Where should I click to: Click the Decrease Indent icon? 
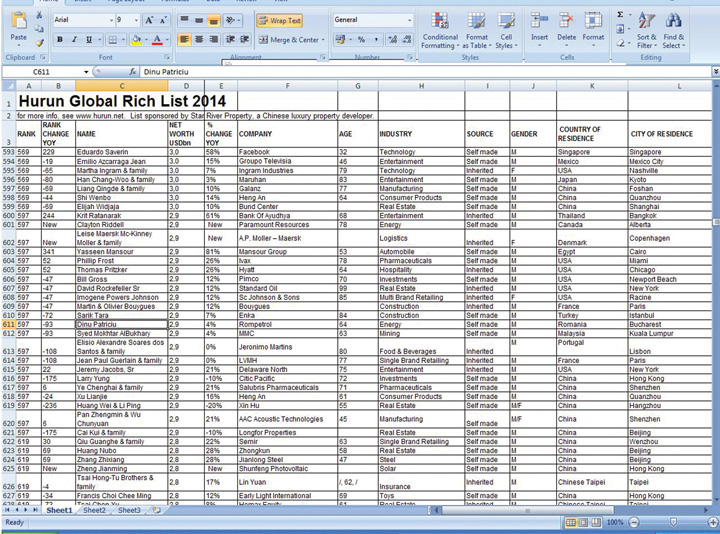tap(230, 39)
